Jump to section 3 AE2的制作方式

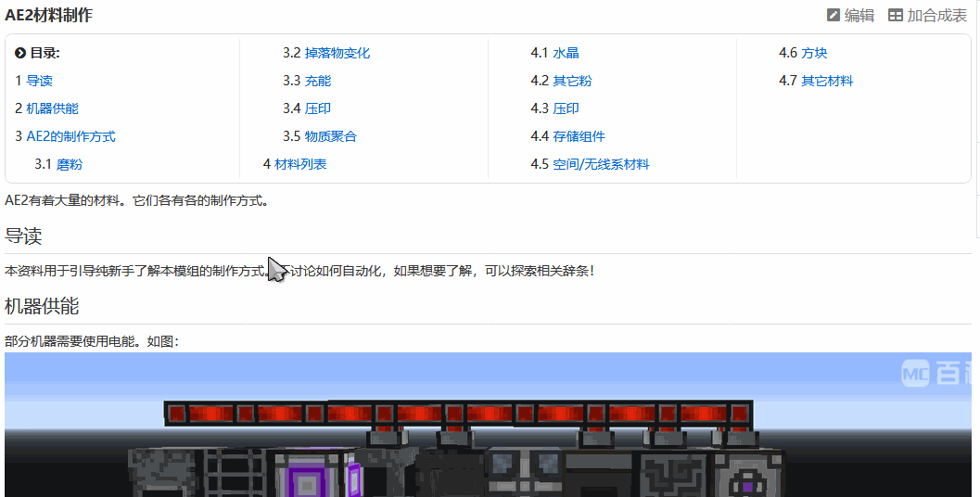point(70,136)
